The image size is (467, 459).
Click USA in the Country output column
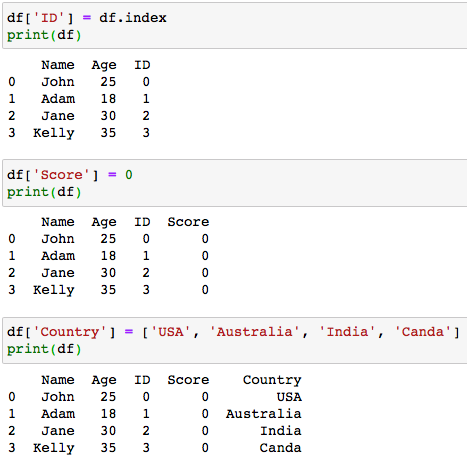tap(289, 397)
